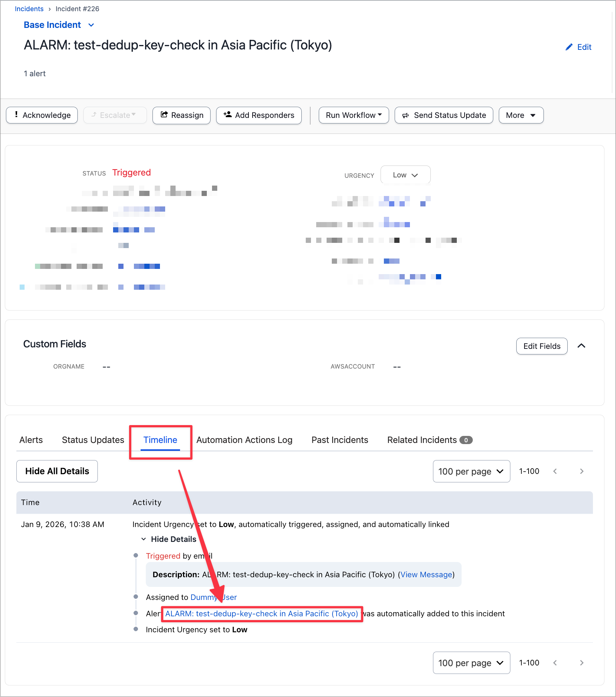Collapse the Custom Fields section
Viewport: 616px width, 697px height.
581,346
